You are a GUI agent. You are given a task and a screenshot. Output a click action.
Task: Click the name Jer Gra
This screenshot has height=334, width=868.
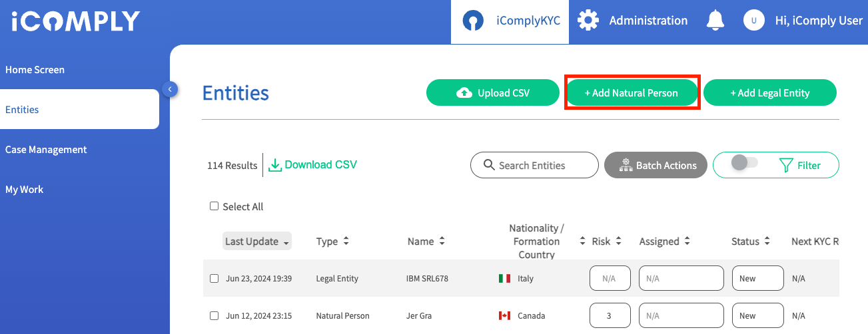419,316
